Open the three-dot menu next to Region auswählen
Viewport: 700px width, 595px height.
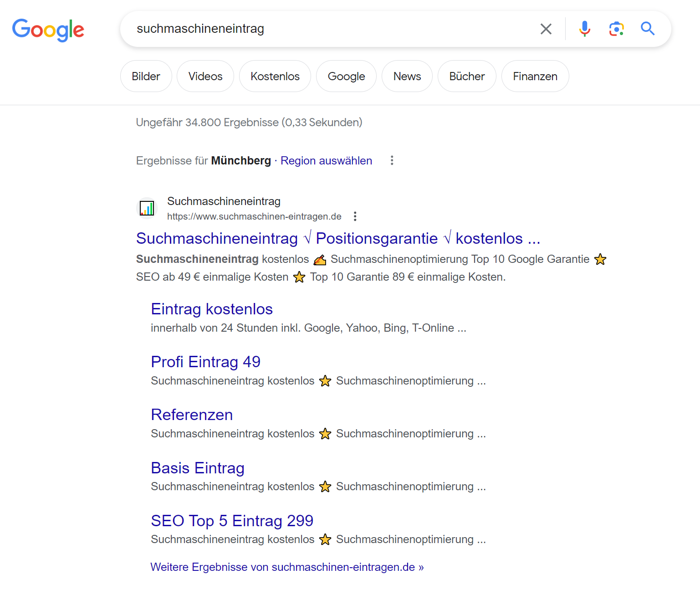point(392,160)
